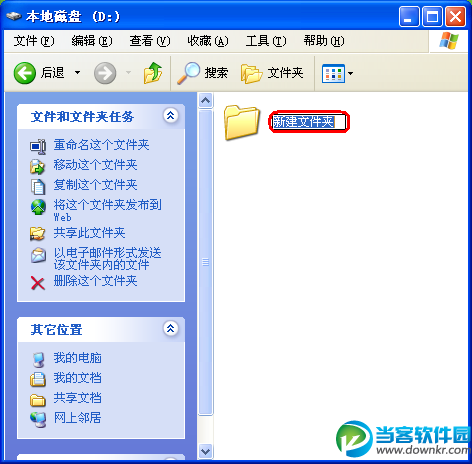Toggle the Folders pane toolbar button
The height and width of the screenshot is (464, 472).
(272, 73)
